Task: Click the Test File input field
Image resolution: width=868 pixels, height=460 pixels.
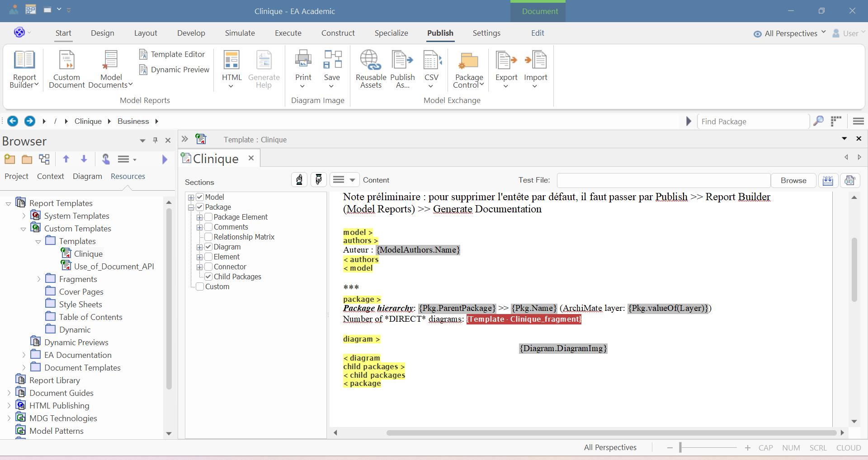Action: click(x=664, y=180)
